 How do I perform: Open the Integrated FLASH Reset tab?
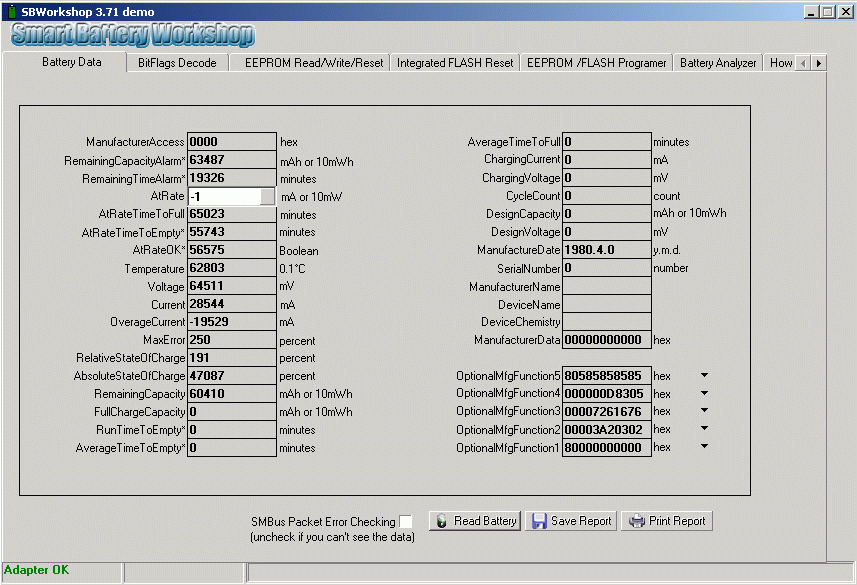tap(455, 63)
